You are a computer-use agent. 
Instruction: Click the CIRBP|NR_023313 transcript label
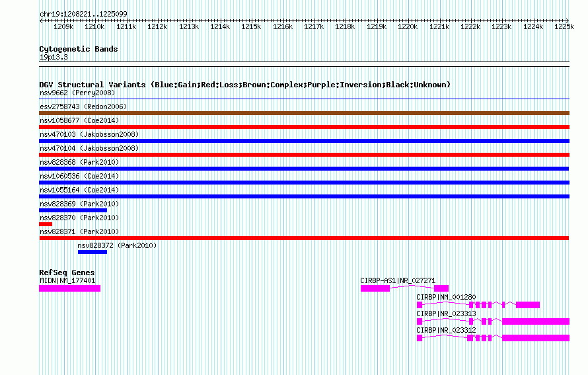[x=446, y=313]
